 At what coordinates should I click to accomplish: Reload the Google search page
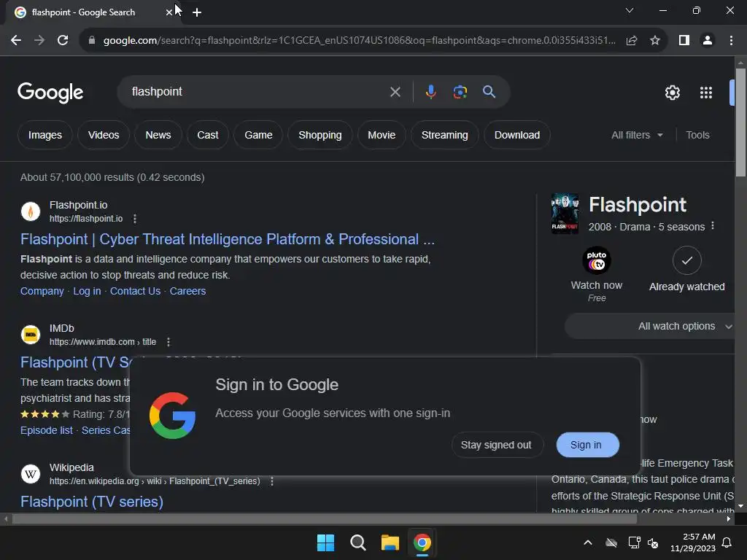63,41
